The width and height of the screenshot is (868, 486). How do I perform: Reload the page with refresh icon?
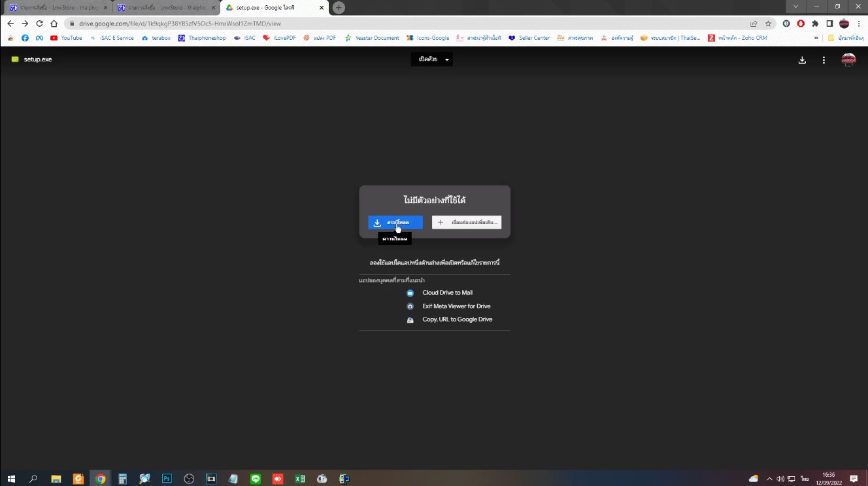click(x=39, y=24)
